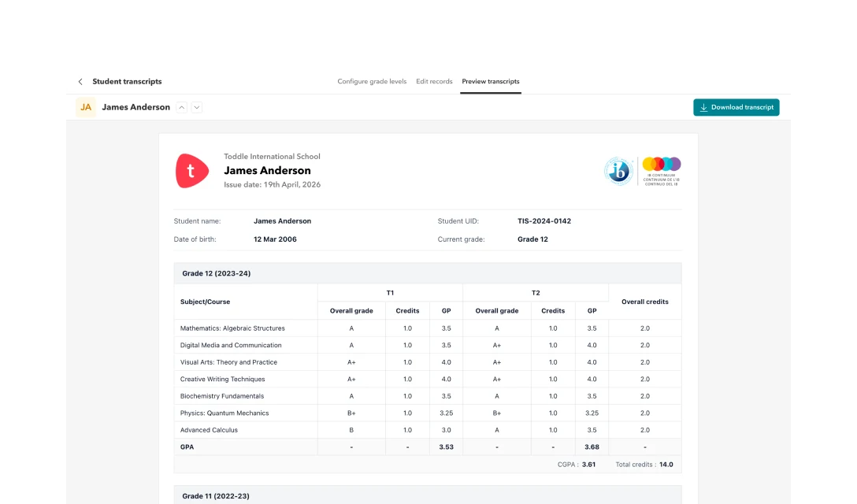This screenshot has height=504, width=857.
Task: Click the date of birth 12 Mar 2006
Action: coord(275,239)
